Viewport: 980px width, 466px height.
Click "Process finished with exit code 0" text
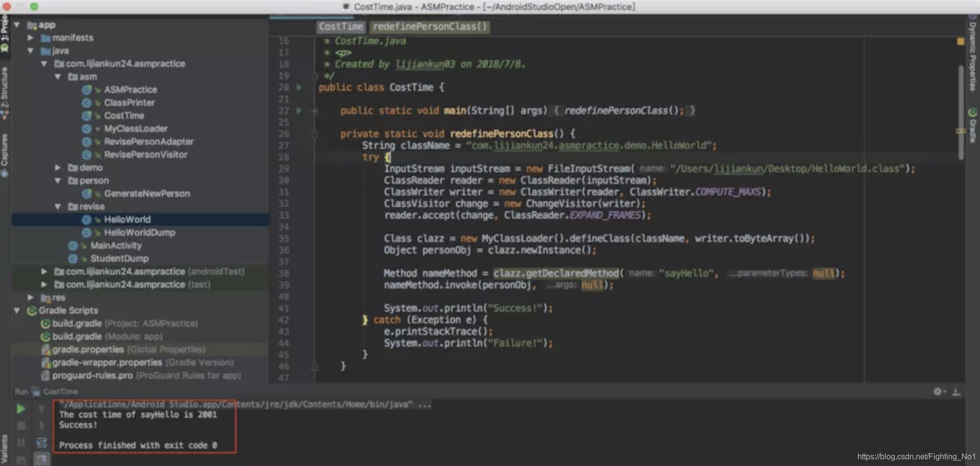tap(138, 445)
